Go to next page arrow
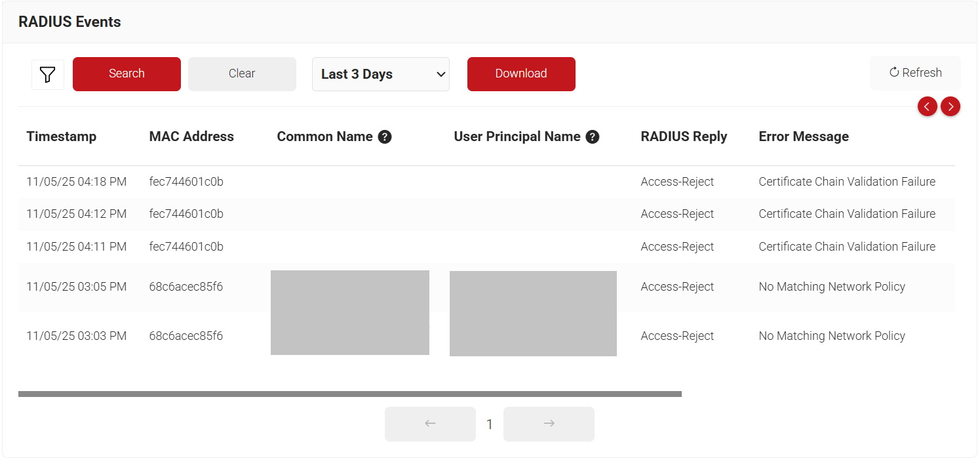 click(549, 424)
